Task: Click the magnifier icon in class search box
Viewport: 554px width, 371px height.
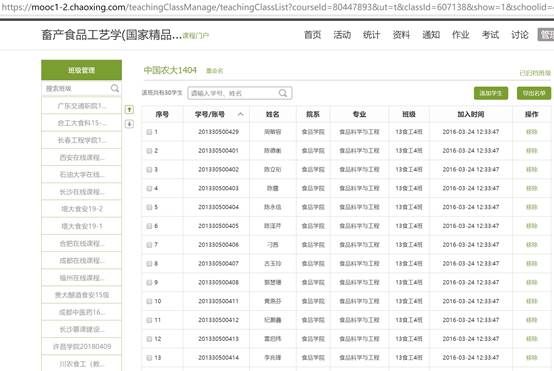Action: tap(115, 88)
